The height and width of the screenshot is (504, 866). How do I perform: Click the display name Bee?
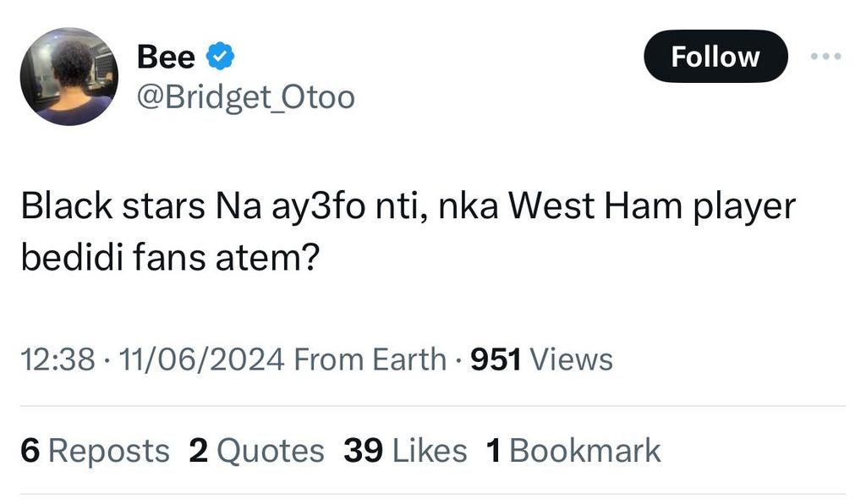point(166,58)
